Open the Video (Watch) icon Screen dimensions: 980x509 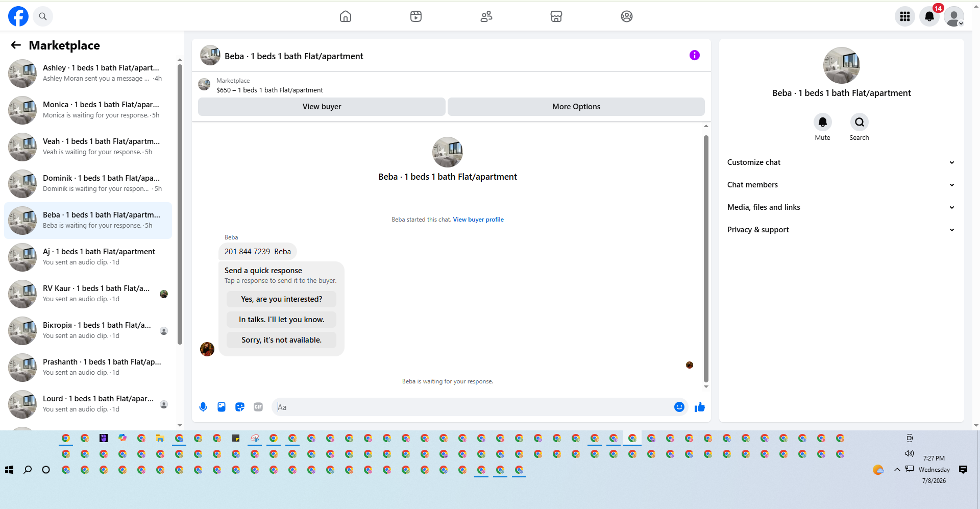(x=416, y=16)
